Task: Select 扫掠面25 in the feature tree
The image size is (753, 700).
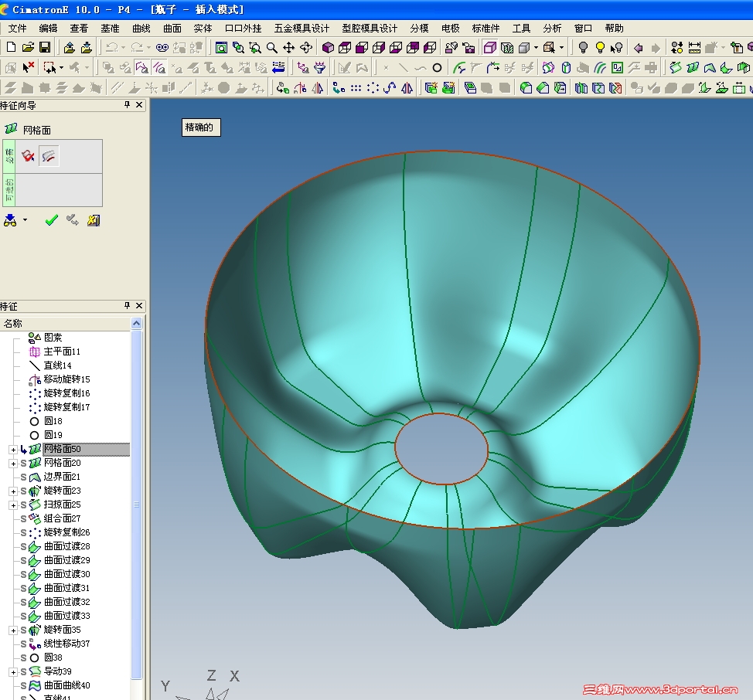Action: [x=62, y=505]
